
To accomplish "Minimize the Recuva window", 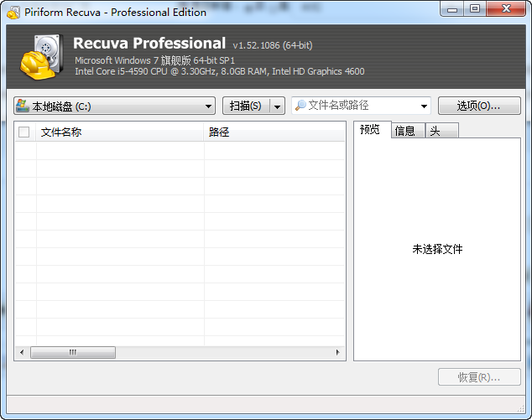I will (452, 9).
